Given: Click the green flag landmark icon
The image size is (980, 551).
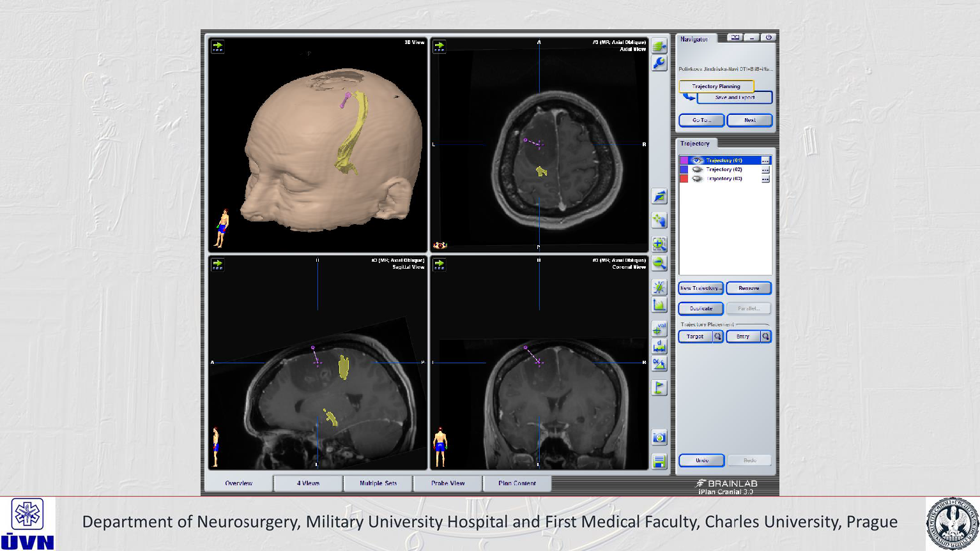Looking at the screenshot, I should (x=659, y=388).
